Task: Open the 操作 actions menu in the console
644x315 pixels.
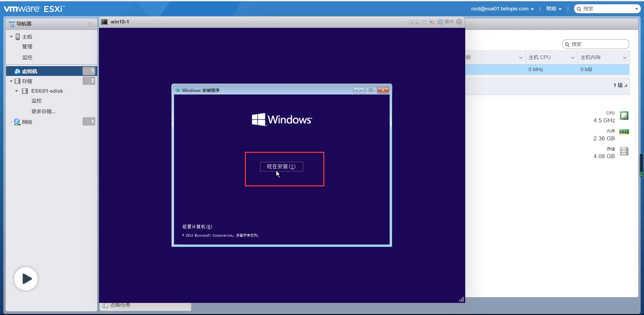Action: (449, 22)
